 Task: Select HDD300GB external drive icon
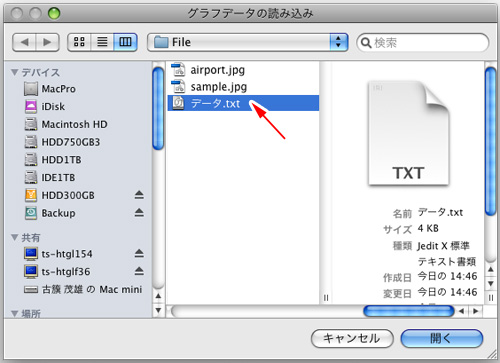(31, 195)
